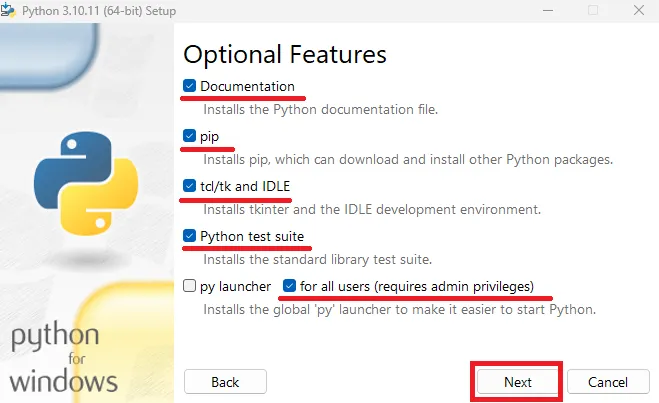This screenshot has width=659, height=403.
Task: Click the tkinter and IDLE description text
Action: (371, 210)
